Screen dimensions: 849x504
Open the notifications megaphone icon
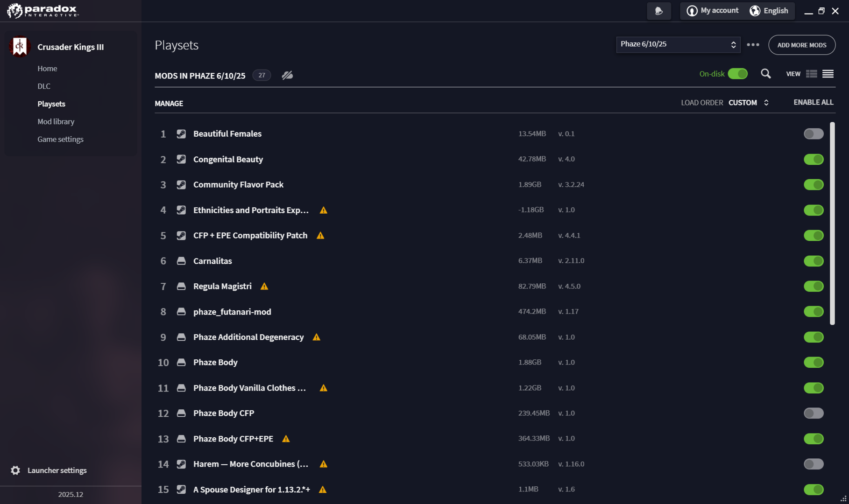pos(659,11)
